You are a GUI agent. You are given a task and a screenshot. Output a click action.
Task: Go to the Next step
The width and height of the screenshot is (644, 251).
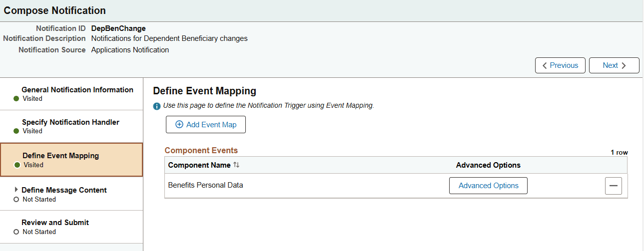pyautogui.click(x=614, y=65)
